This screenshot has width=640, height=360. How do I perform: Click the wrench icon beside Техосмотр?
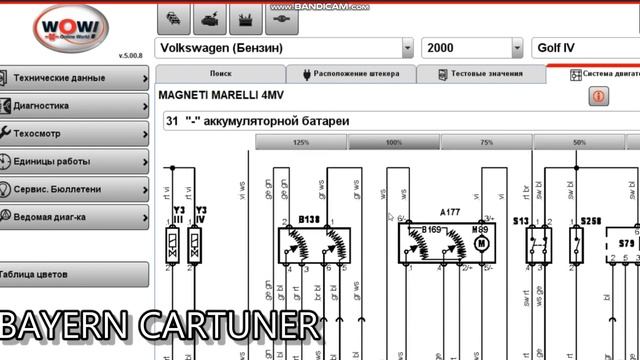click(5, 133)
